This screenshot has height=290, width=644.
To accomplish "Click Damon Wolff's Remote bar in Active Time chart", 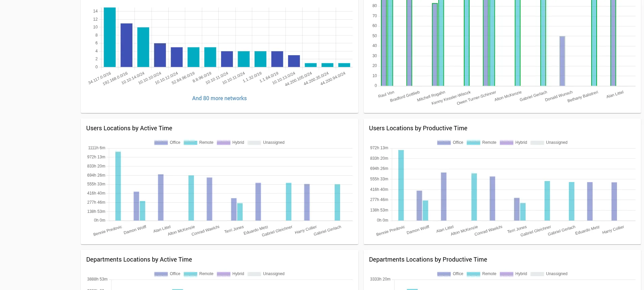I will [x=142, y=211].
